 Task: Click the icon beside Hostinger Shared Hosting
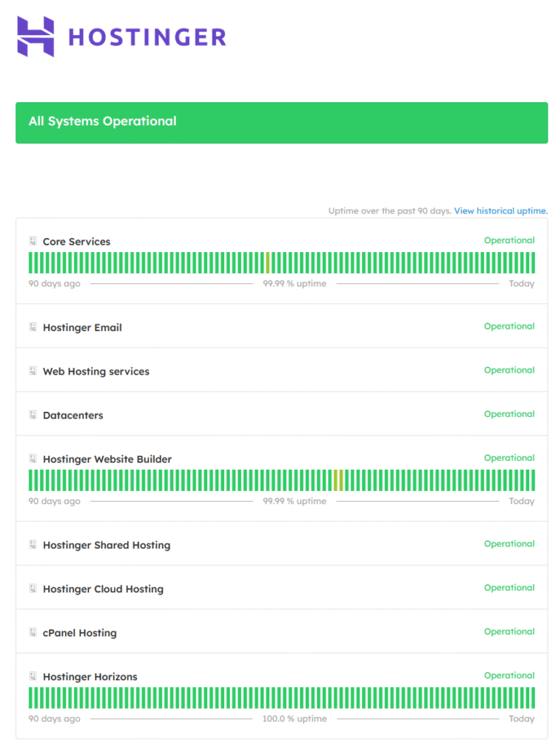click(x=33, y=545)
